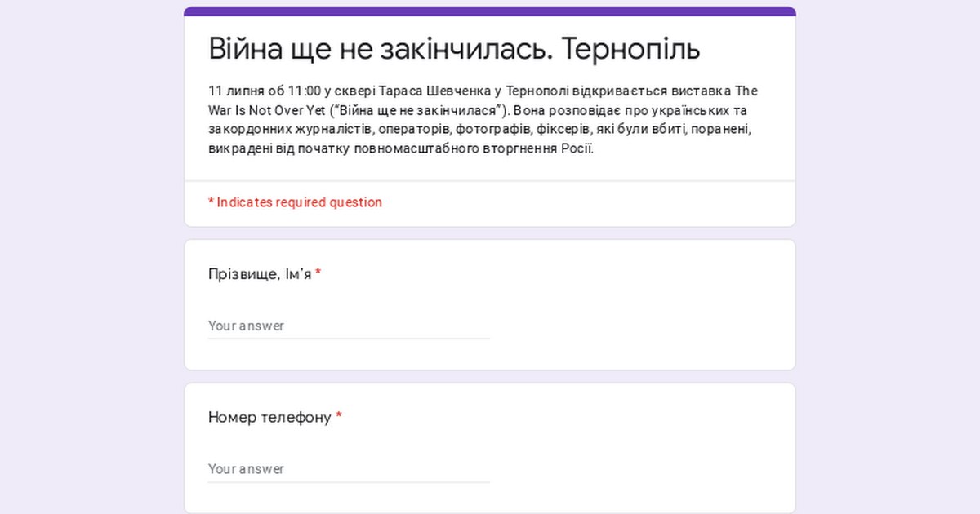Click the Прізвище, Ім'я question label

point(260,274)
